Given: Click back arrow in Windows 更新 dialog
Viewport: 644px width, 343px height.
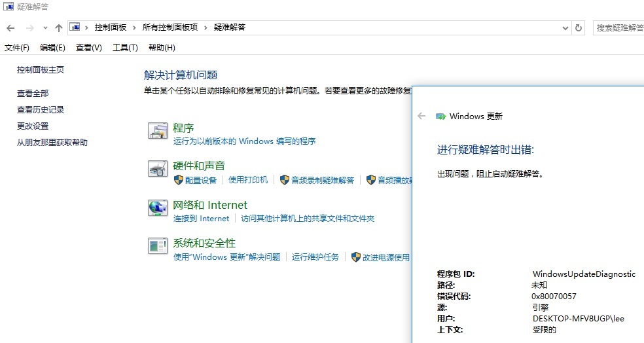Looking at the screenshot, I should point(421,117).
